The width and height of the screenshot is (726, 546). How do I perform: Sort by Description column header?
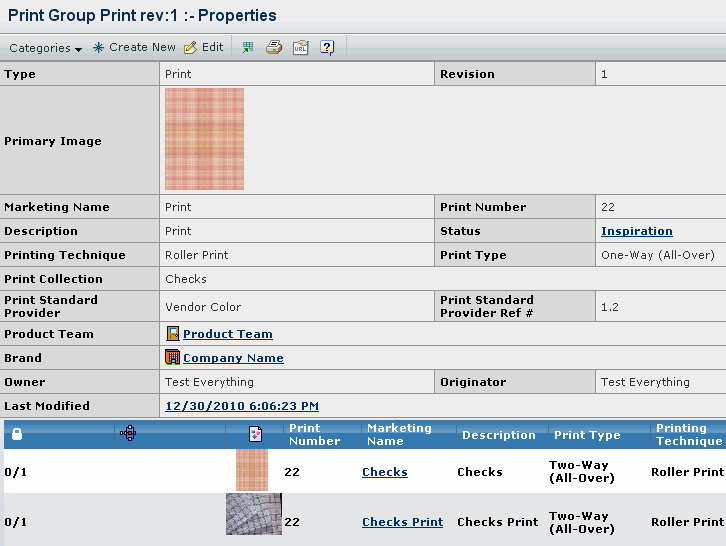[x=499, y=435]
